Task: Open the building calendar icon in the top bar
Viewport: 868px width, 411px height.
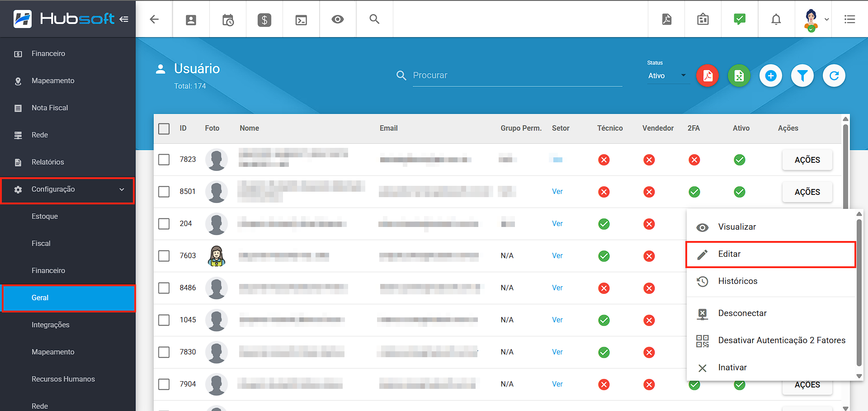Action: (703, 19)
